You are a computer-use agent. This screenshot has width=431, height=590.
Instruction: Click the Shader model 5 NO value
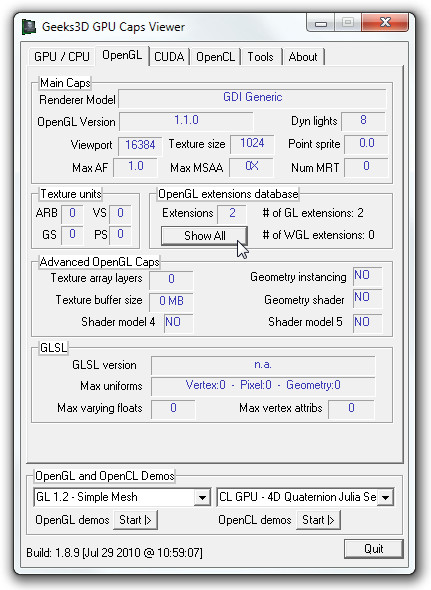[x=368, y=323]
